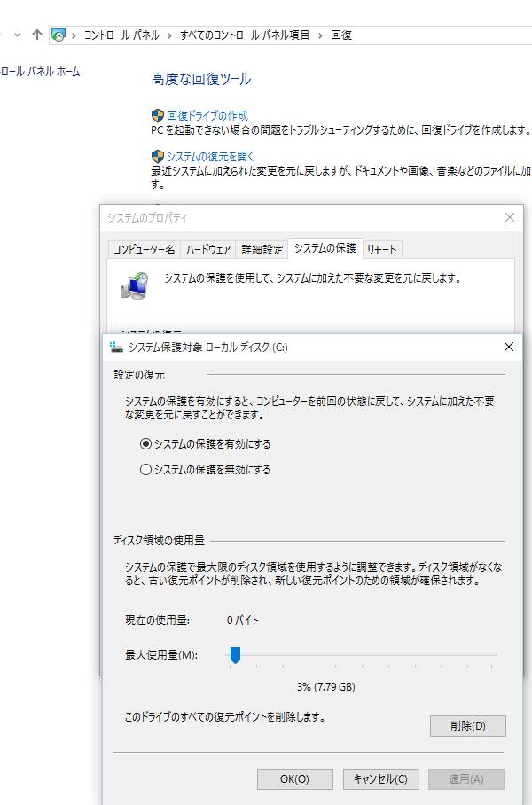Click the shield icon beside システムの復元を開く
The image size is (532, 805).
pyautogui.click(x=158, y=156)
